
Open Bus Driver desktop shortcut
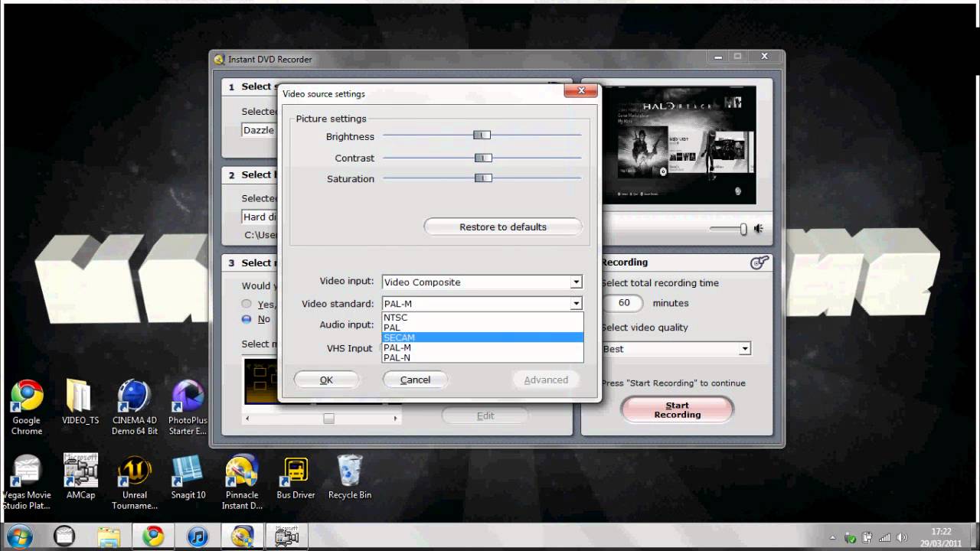tap(296, 478)
